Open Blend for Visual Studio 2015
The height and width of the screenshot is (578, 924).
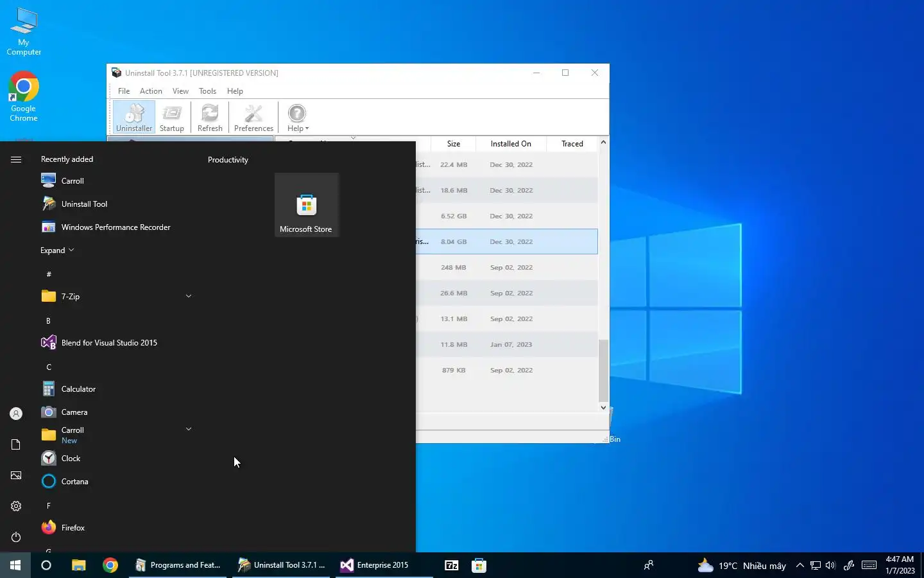pyautogui.click(x=116, y=343)
